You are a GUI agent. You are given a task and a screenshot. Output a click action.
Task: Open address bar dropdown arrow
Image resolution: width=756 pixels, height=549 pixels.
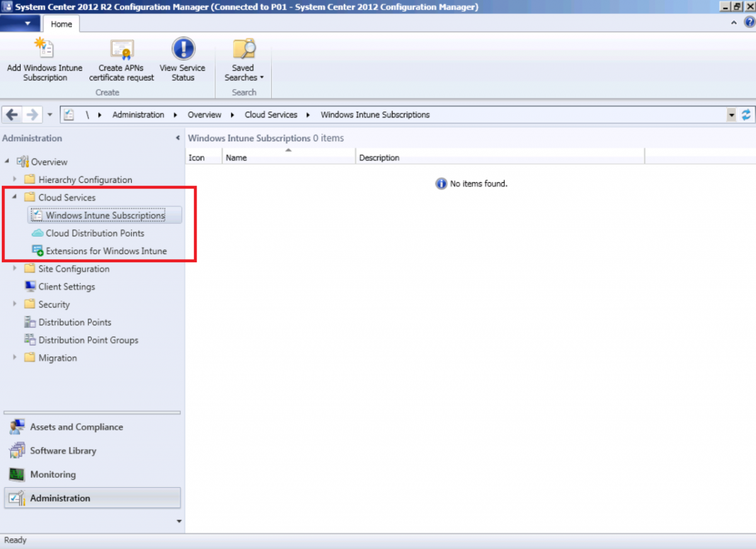[731, 115]
